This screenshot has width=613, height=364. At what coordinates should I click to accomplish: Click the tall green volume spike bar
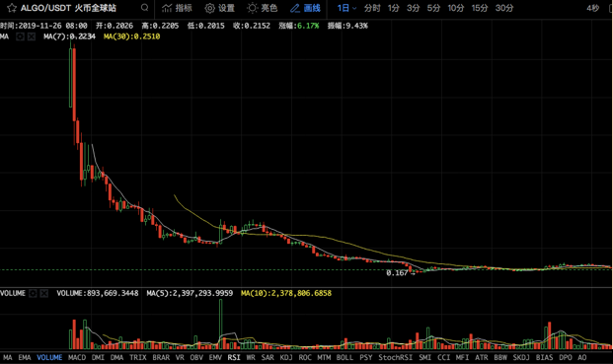click(220, 325)
